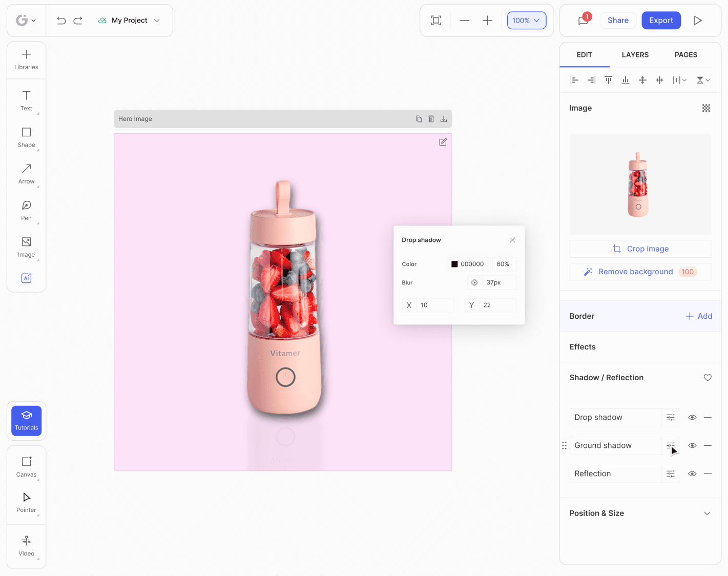Align objects to the left edge
728x576 pixels.
tap(574, 80)
